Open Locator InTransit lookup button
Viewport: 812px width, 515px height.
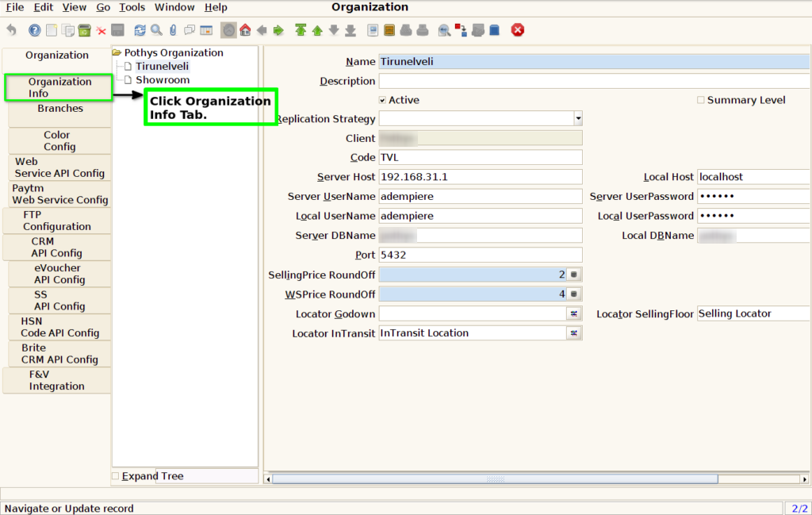[x=574, y=333]
